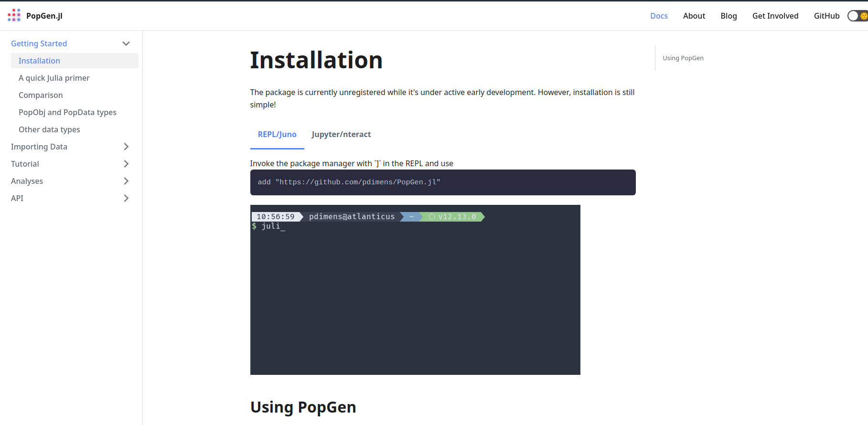Jump to Using PopGen in table of contents
This screenshot has height=425, width=868.
tap(683, 58)
